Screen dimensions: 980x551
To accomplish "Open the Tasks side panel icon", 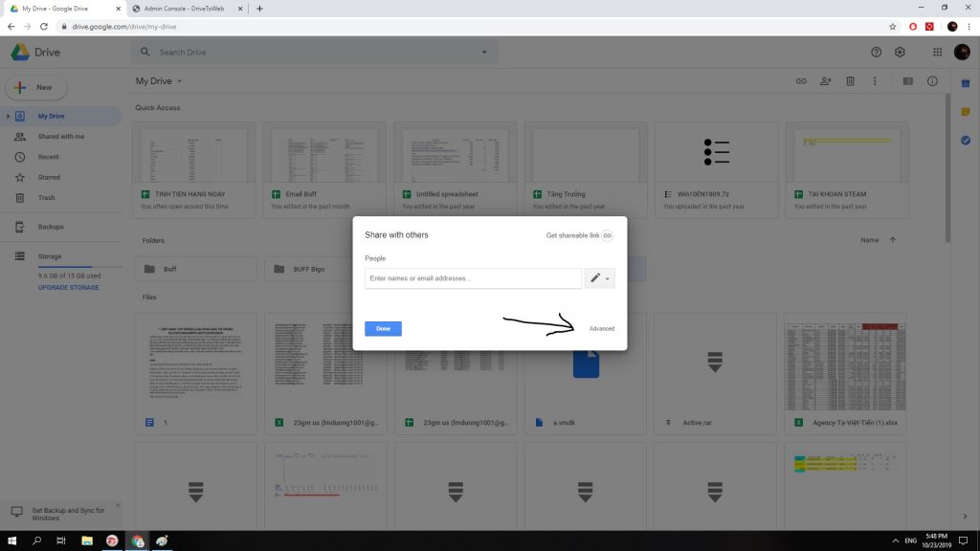I will tap(966, 141).
